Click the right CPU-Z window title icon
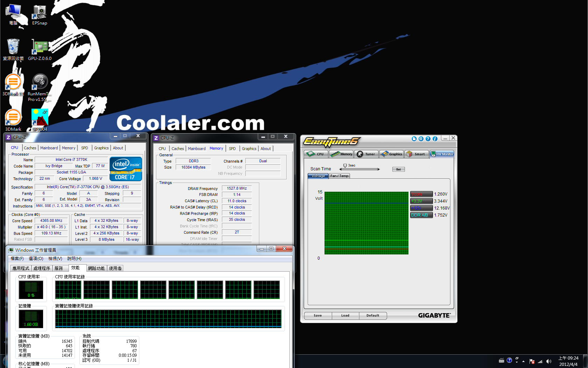The height and width of the screenshot is (368, 588). pos(156,138)
